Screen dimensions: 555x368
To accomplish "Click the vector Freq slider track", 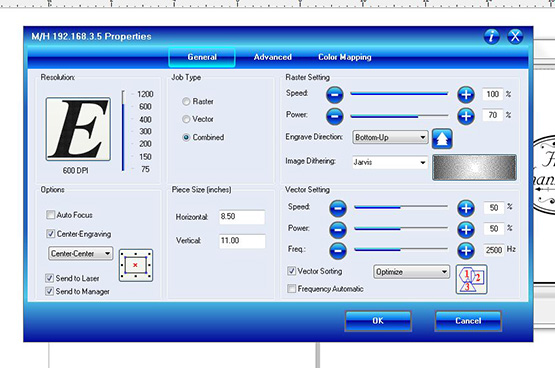I will click(x=401, y=250).
